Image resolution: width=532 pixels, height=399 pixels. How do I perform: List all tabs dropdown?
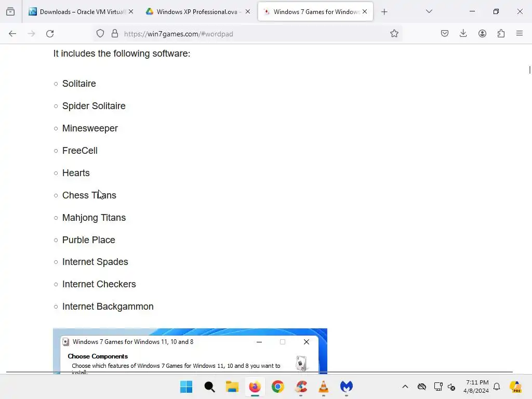pyautogui.click(x=429, y=11)
